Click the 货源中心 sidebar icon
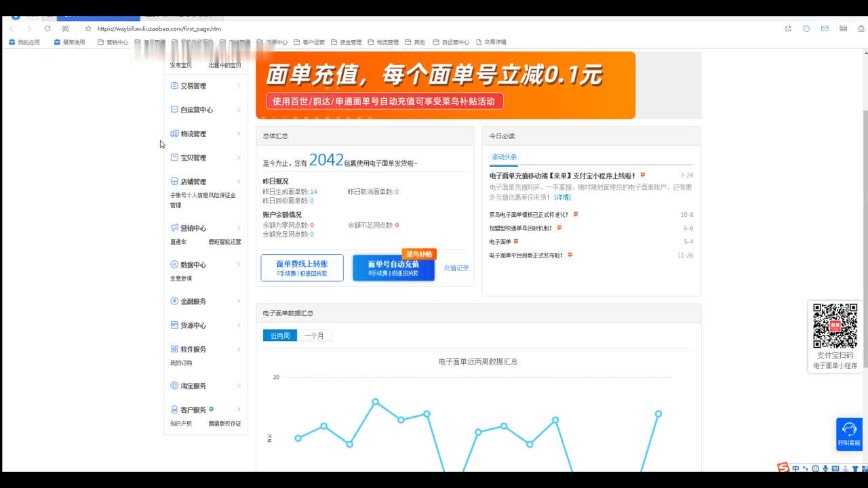The width and height of the screenshot is (868, 488). (174, 325)
